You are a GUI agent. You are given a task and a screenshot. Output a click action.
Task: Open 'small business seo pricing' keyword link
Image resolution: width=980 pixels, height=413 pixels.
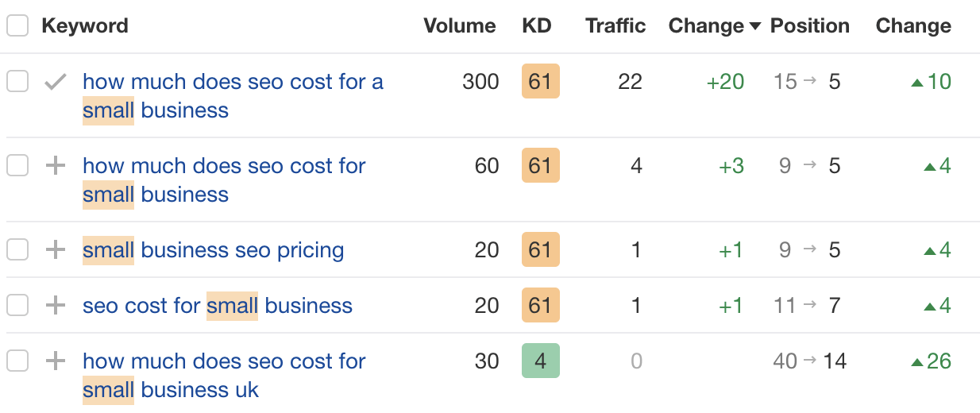point(213,250)
